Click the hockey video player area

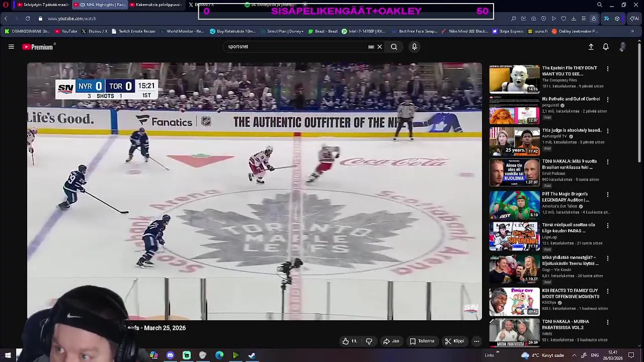click(x=255, y=191)
